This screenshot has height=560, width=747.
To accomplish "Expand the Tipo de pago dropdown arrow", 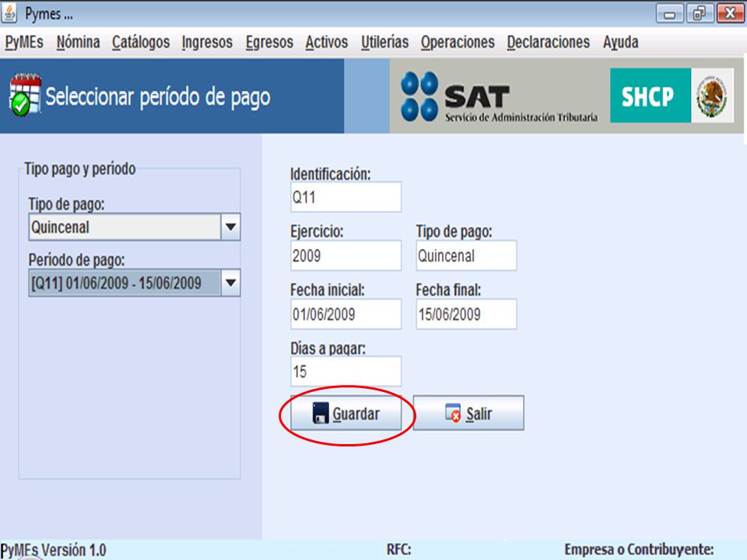I will (230, 227).
